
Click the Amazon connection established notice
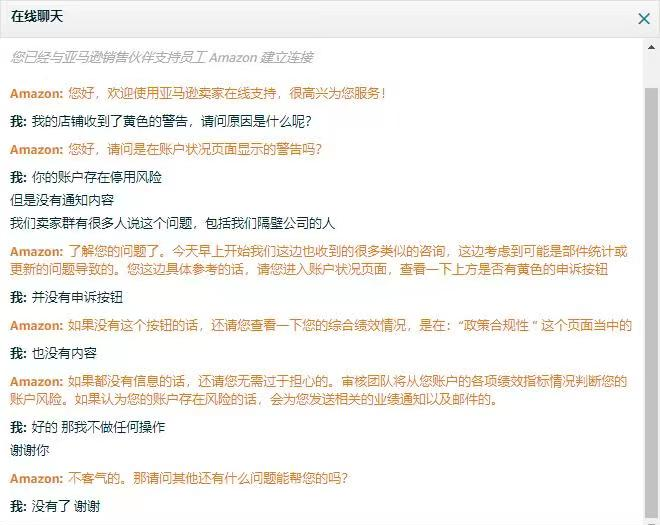(162, 57)
